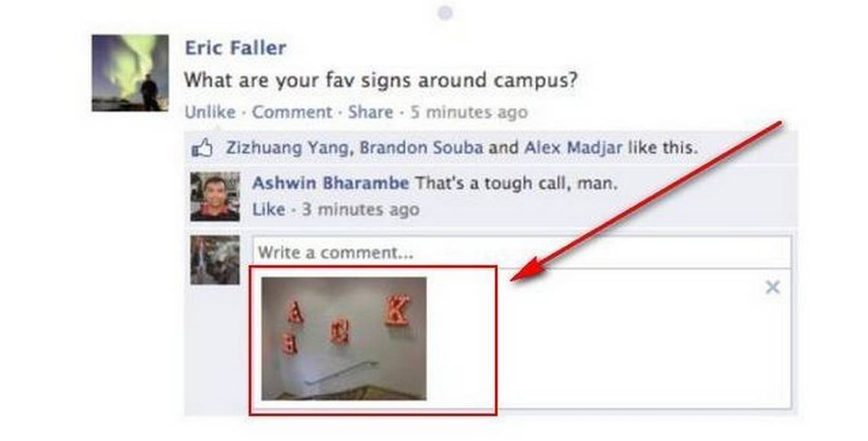
Task: Visit Ashwin Bharambe's profile name link
Action: [330, 184]
